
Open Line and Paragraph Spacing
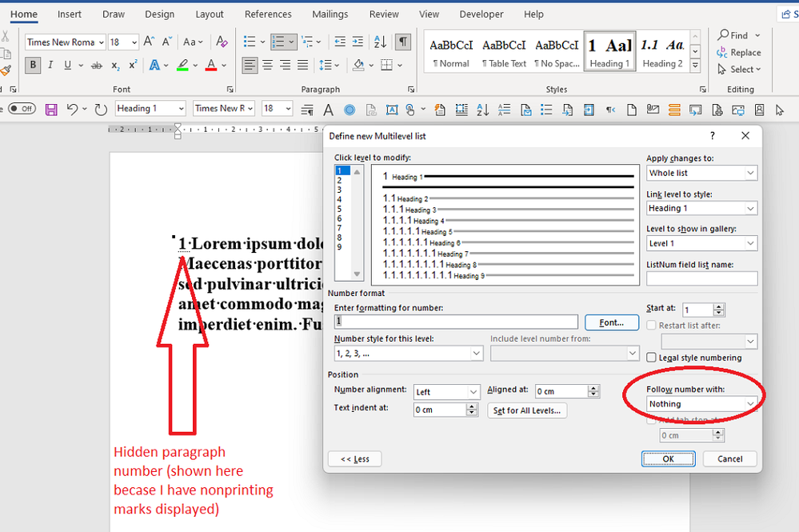[x=325, y=66]
